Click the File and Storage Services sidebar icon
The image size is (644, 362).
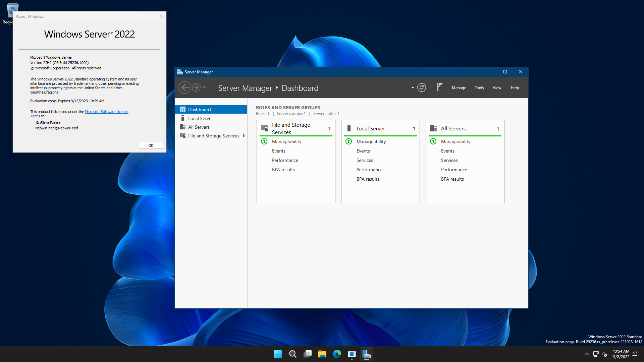183,135
